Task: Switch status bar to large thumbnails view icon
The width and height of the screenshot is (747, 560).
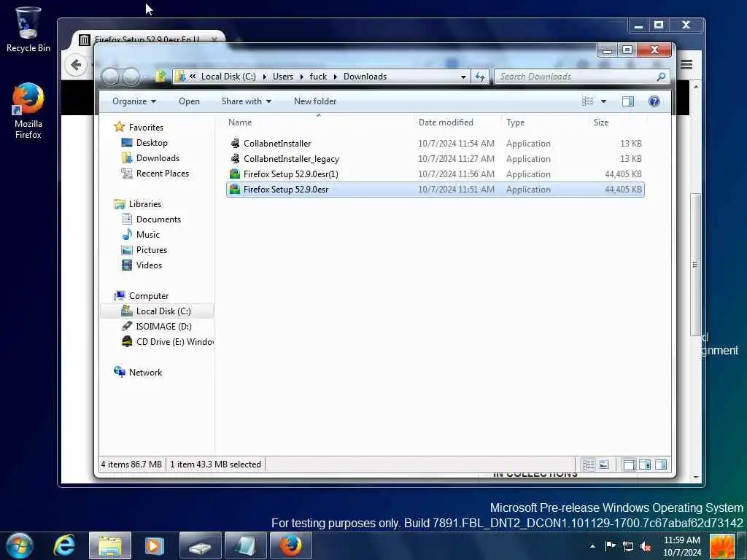Action: pyautogui.click(x=603, y=464)
